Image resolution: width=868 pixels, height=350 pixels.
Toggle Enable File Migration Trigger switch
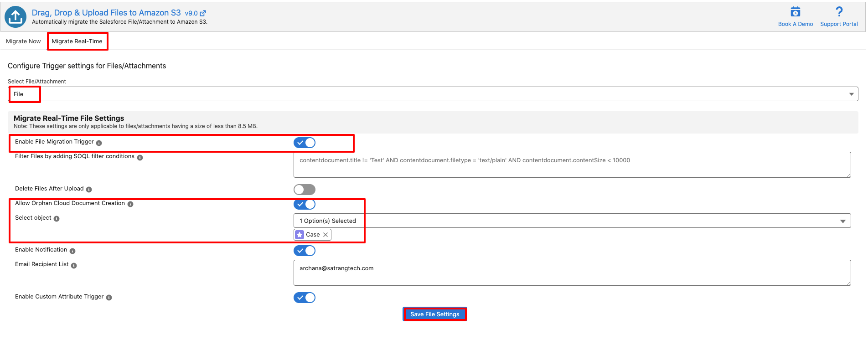pyautogui.click(x=305, y=143)
